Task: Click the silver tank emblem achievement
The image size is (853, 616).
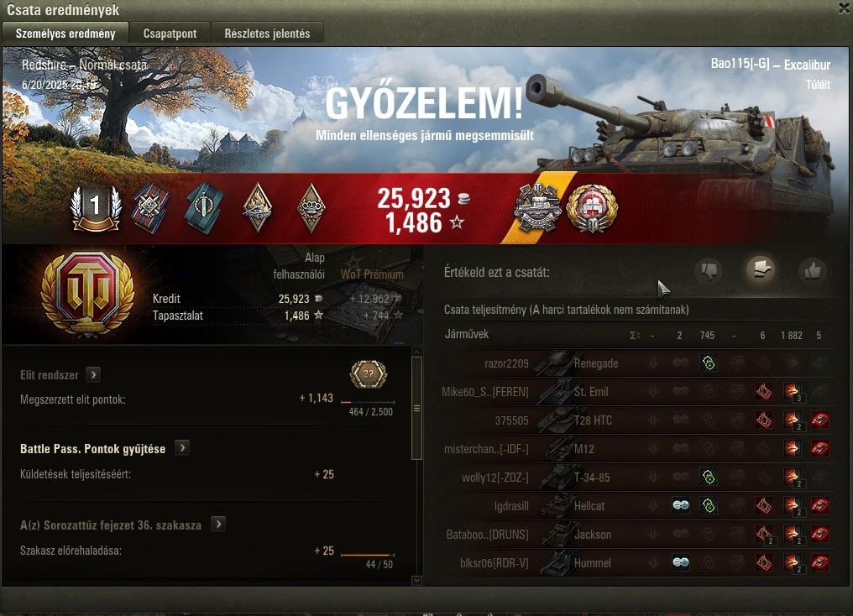Action: pyautogui.click(x=537, y=208)
